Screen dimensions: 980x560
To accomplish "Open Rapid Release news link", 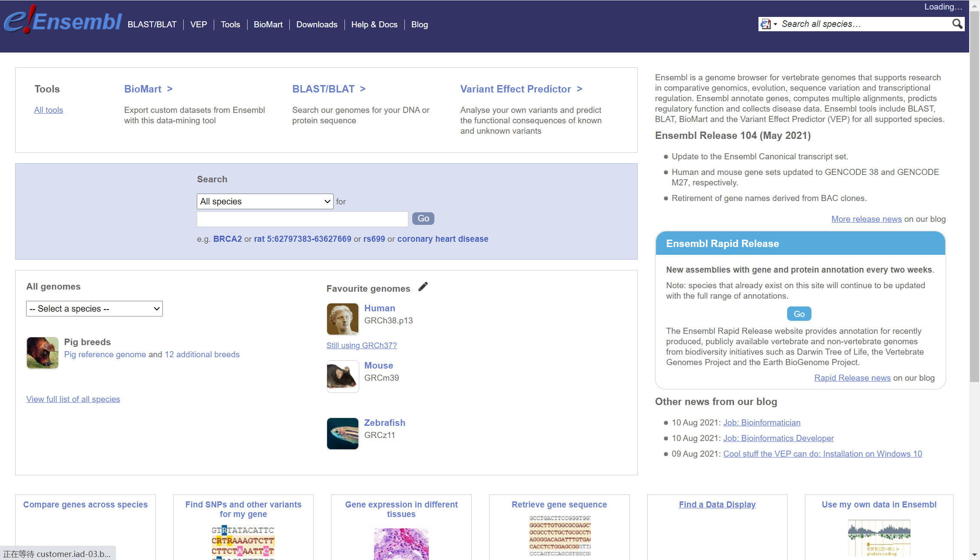I will pos(853,378).
